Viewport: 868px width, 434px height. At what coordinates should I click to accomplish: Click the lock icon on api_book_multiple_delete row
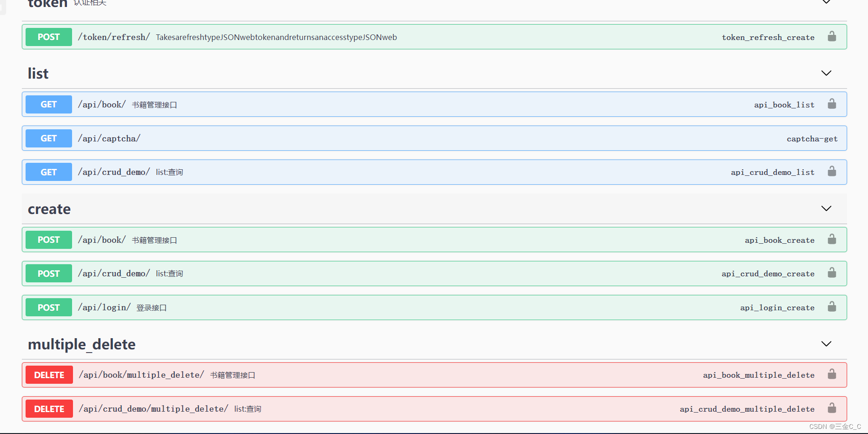click(832, 374)
